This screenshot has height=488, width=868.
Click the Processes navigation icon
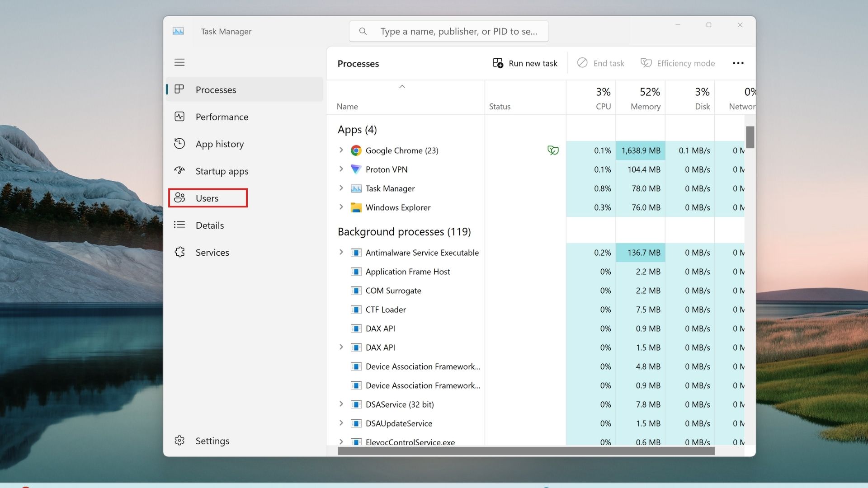point(179,89)
